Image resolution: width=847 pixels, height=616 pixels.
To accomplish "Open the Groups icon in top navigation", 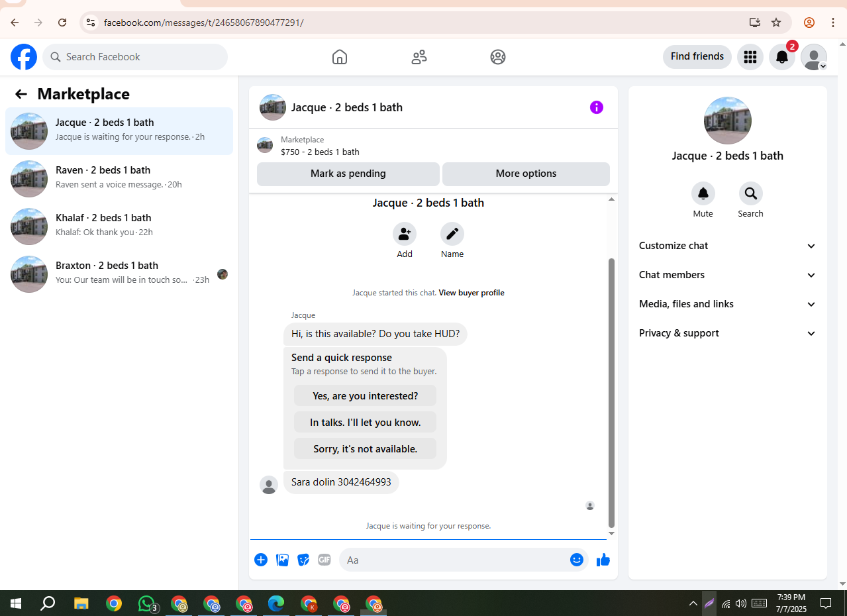I will 498,57.
